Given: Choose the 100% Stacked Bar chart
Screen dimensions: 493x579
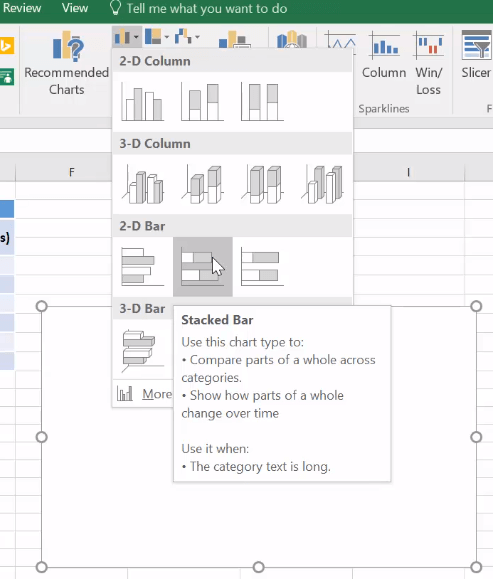Looking at the screenshot, I should 262,267.
